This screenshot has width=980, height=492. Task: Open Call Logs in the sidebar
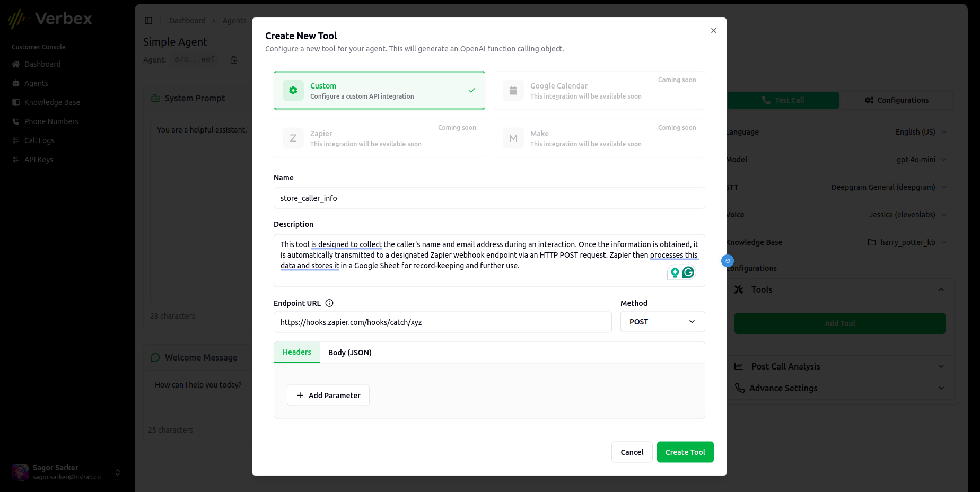click(39, 140)
